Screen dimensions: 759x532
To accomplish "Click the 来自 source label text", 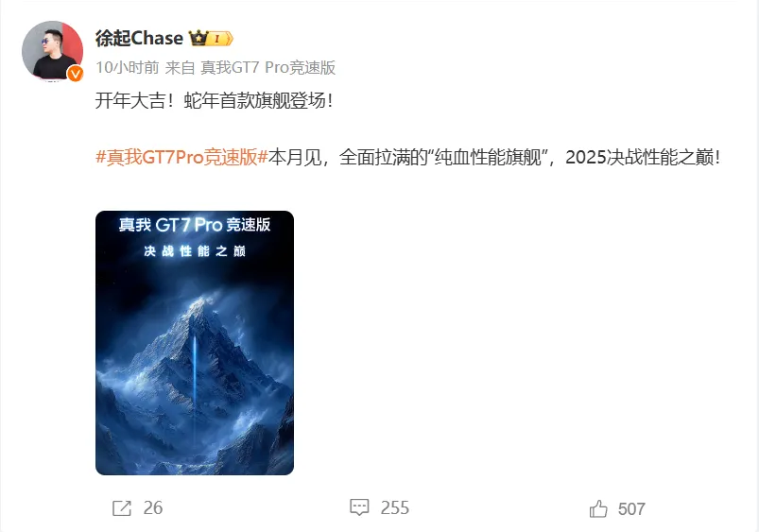I will [x=180, y=67].
